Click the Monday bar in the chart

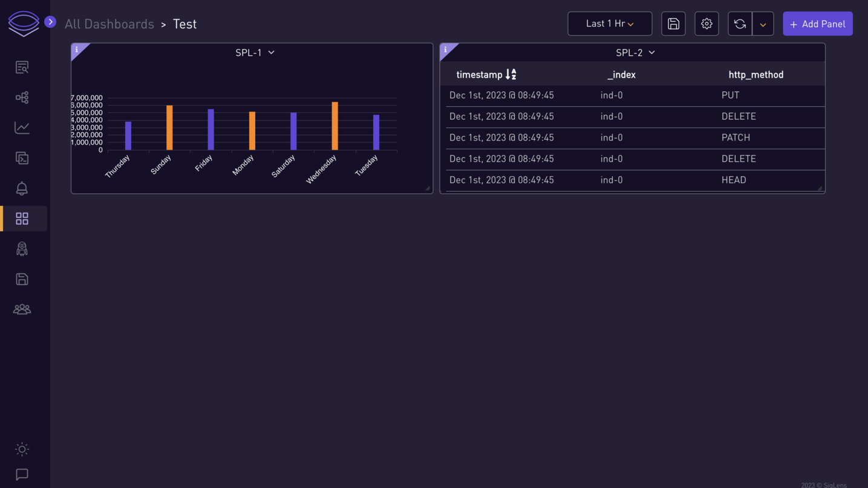252,131
